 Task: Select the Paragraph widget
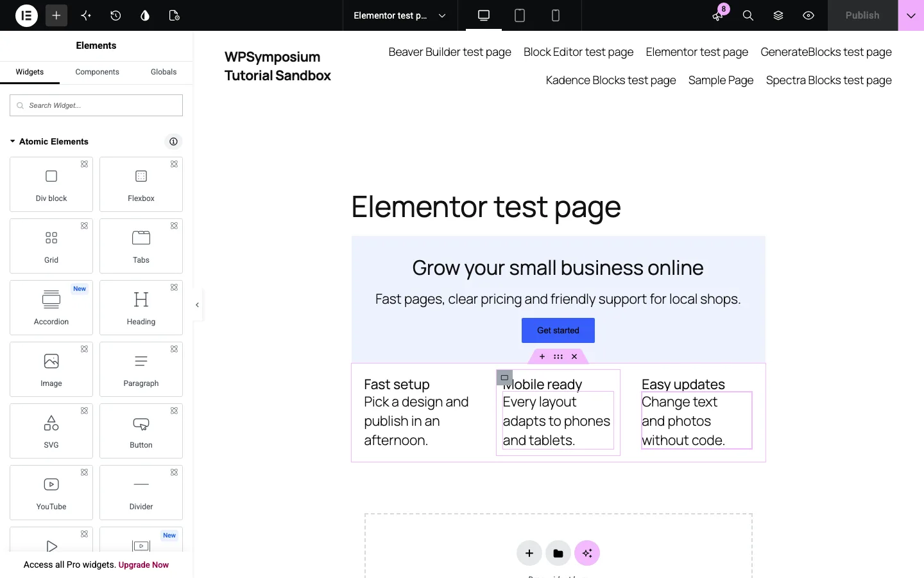(141, 369)
